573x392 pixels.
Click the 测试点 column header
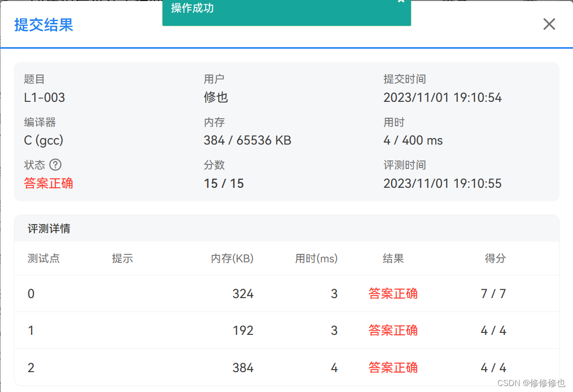44,258
